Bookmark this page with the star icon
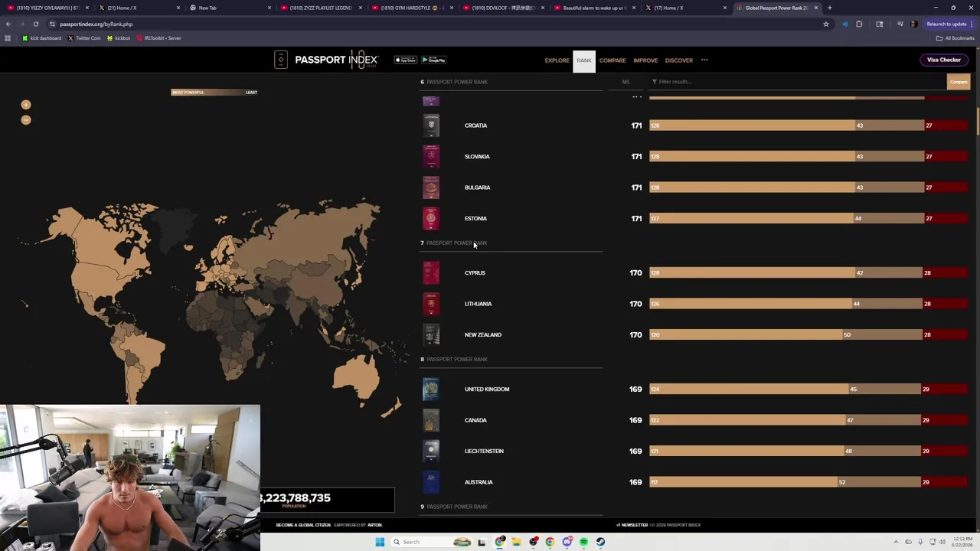Viewport: 980px width, 551px height. coord(825,24)
